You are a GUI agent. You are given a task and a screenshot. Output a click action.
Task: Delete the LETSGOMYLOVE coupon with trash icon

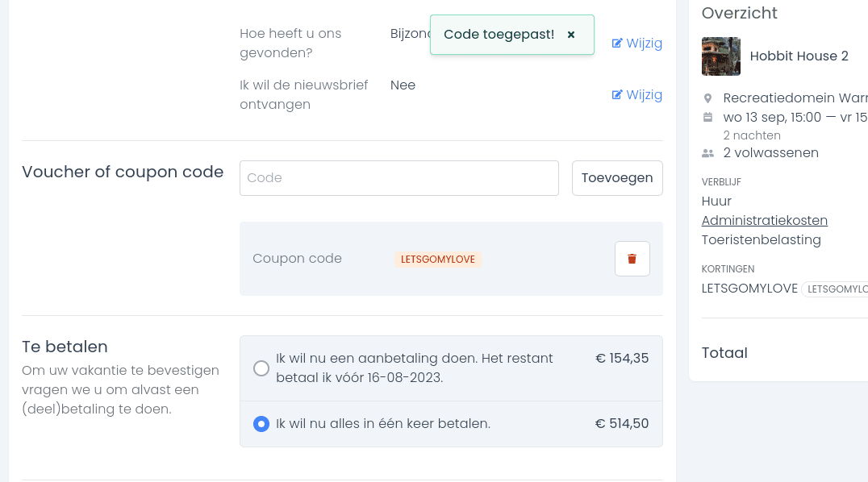(x=632, y=259)
